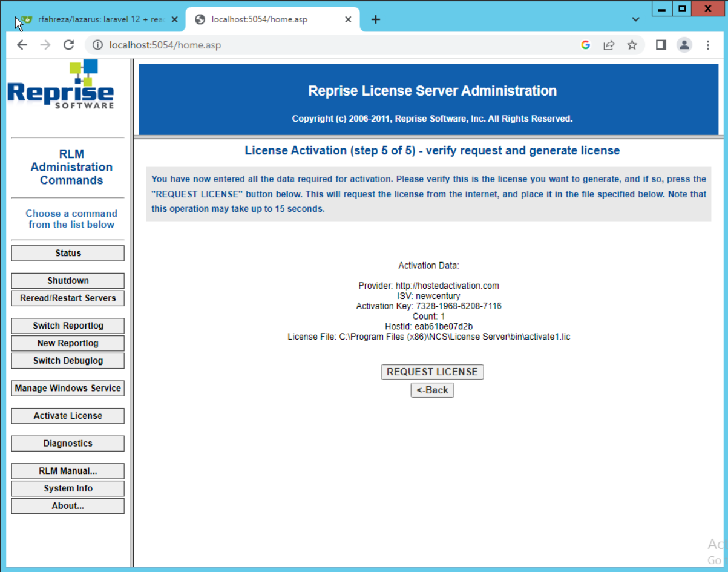This screenshot has height=572, width=728.
Task: Switch to the rfahreza/lazarus tab
Action: 97,19
